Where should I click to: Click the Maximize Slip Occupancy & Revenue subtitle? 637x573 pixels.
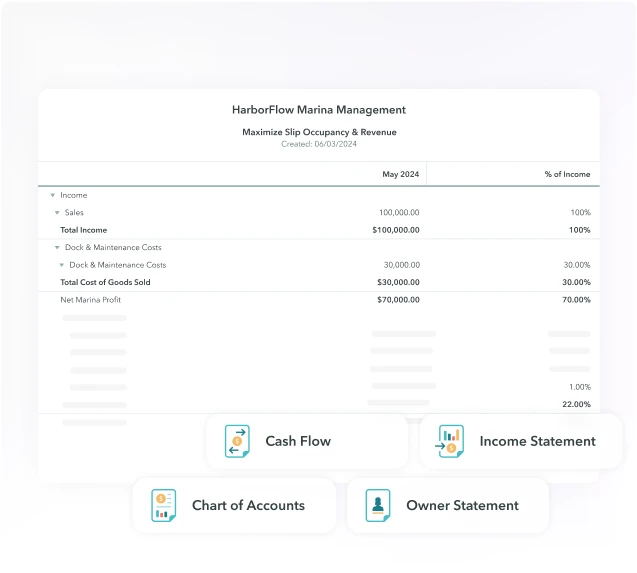click(319, 132)
